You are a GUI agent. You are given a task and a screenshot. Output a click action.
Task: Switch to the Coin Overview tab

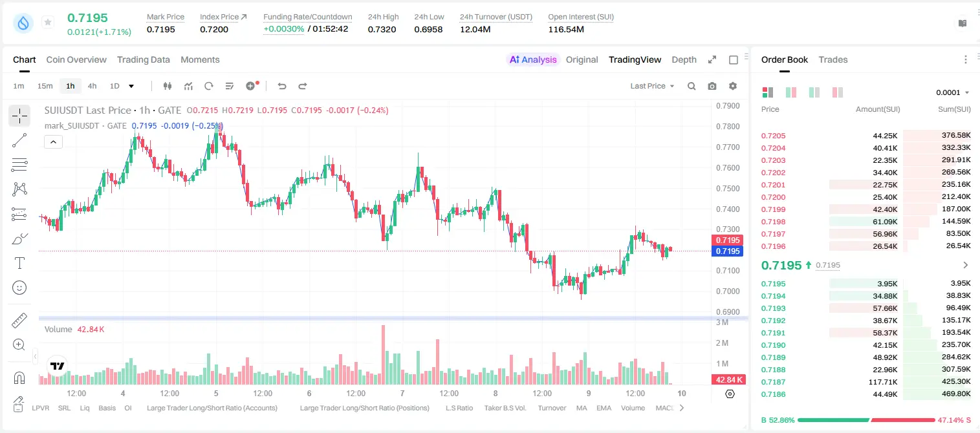76,59
